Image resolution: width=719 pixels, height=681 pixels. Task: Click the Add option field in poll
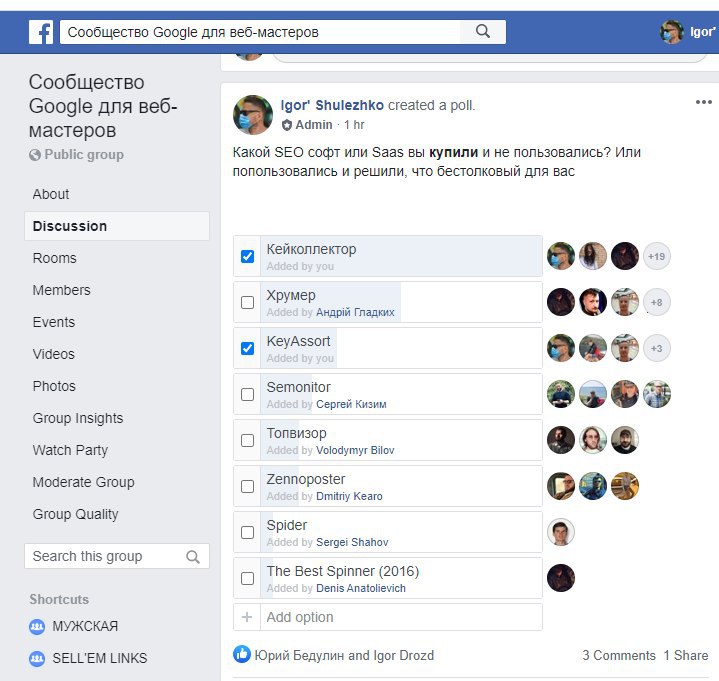click(401, 617)
